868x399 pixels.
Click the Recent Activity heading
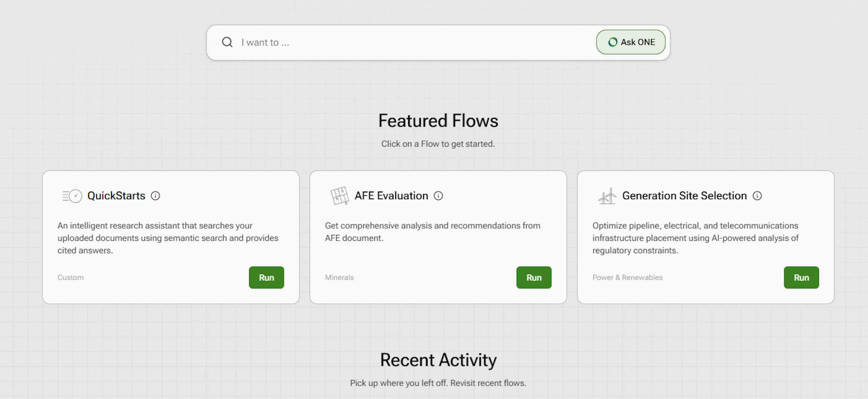click(x=438, y=360)
